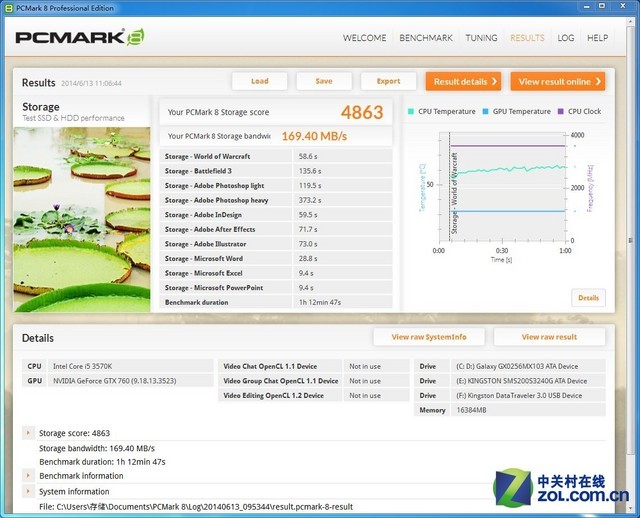Click 'Video Chat OpenCL 1.1 Device' entry
This screenshot has height=518, width=640.
(x=270, y=367)
